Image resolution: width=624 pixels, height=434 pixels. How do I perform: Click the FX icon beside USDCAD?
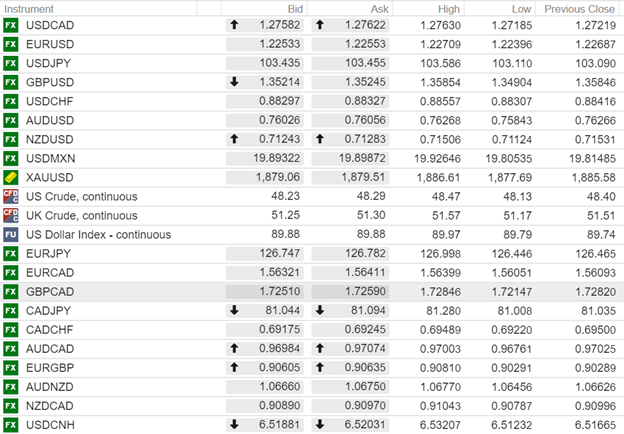pyautogui.click(x=11, y=26)
